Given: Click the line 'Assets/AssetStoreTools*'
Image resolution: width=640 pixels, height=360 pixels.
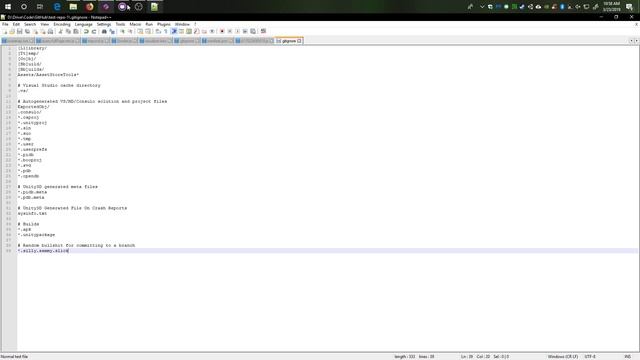Looking at the screenshot, I should (48, 75).
